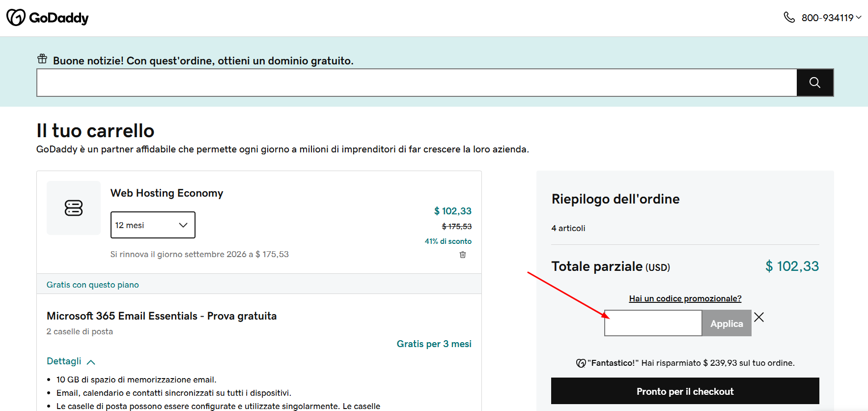Open the 800-934119 phone number dropdown
This screenshot has height=411, width=868.
tap(832, 18)
